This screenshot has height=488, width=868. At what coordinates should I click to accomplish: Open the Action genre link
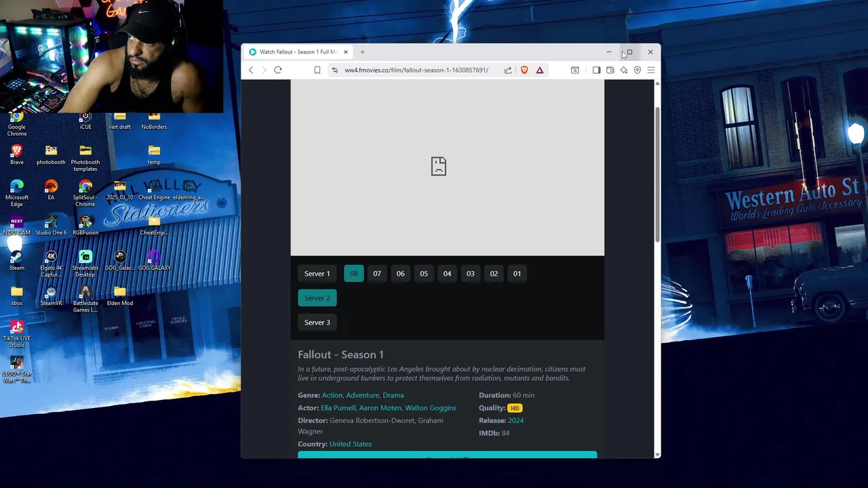point(332,395)
